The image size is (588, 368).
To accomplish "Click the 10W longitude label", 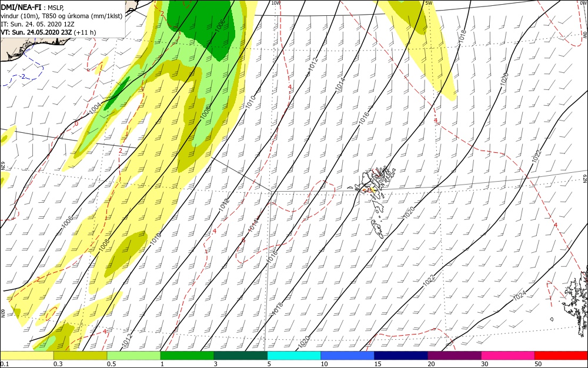I will (x=276, y=3).
